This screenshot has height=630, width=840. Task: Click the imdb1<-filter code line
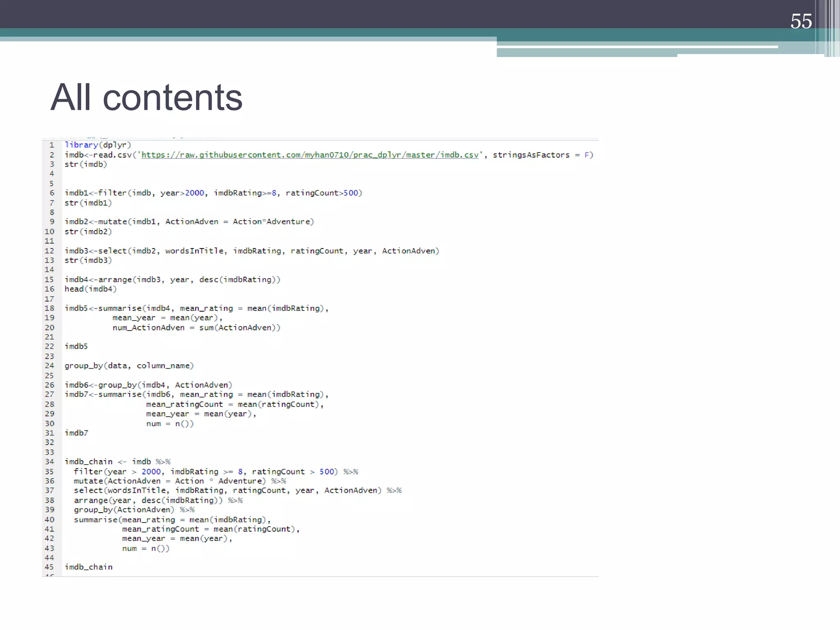click(x=213, y=193)
